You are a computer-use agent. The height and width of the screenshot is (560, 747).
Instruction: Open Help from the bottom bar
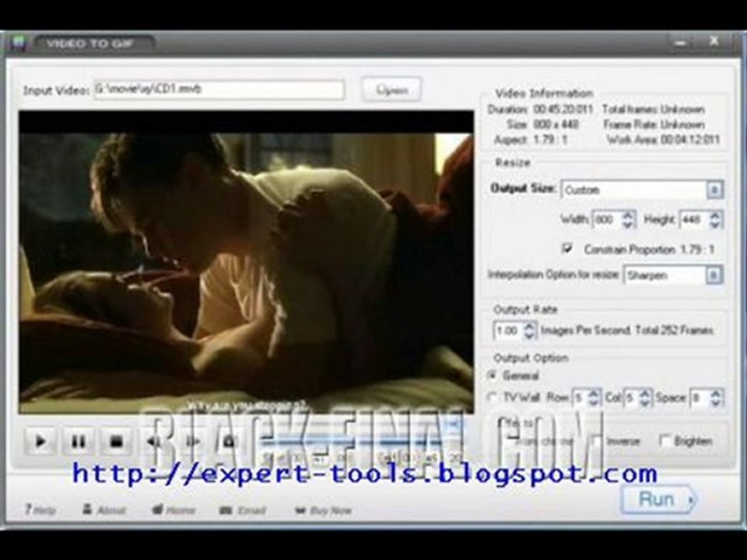tap(40, 510)
